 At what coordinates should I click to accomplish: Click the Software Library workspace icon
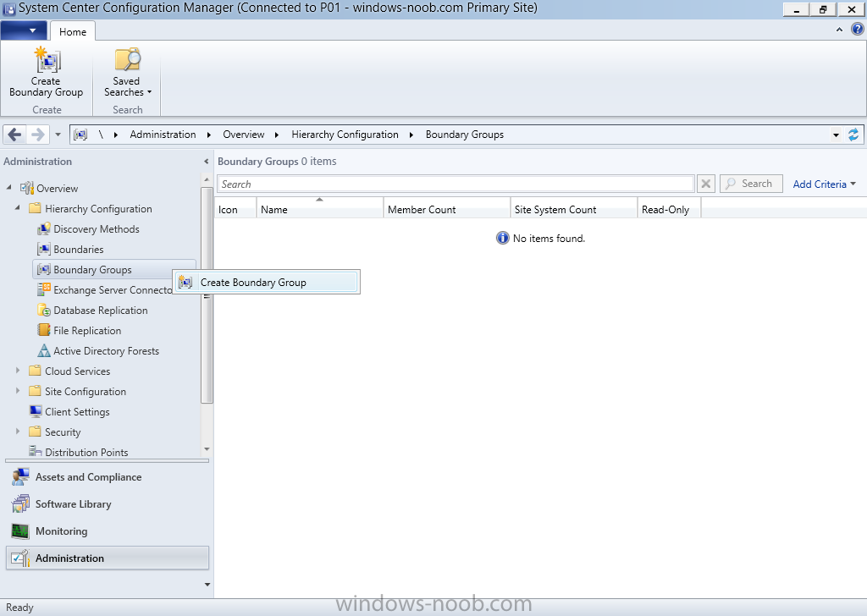click(x=20, y=503)
